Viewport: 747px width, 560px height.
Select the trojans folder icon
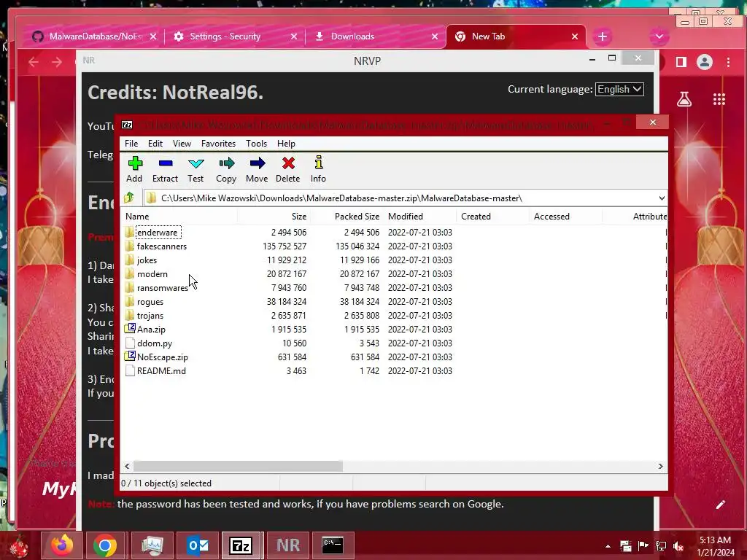click(x=130, y=315)
